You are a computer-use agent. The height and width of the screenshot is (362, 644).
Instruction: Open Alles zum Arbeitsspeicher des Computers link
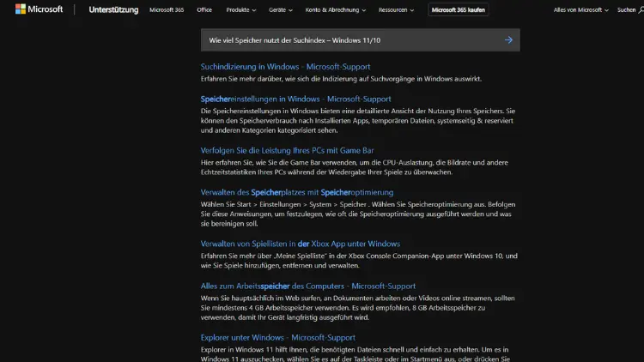(x=308, y=286)
